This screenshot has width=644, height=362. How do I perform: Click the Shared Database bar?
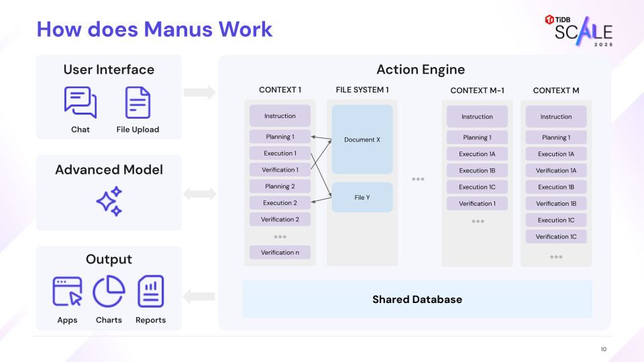(417, 299)
